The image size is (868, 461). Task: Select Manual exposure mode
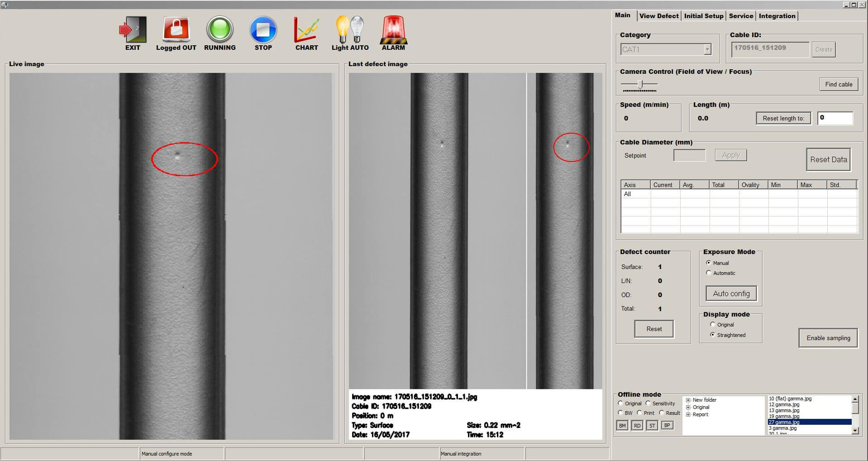click(x=709, y=263)
